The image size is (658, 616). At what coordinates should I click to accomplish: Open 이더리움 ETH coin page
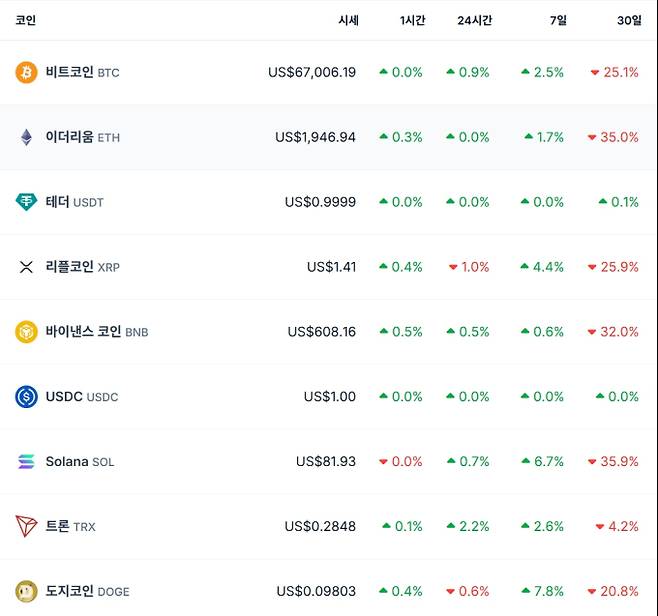pos(82,137)
